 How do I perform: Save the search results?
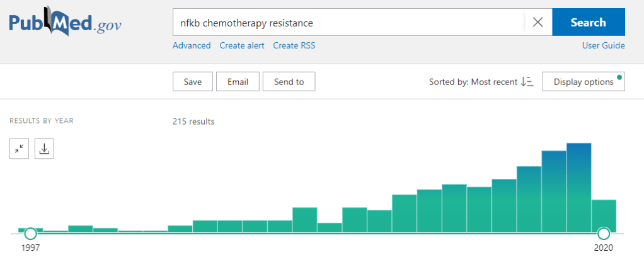pos(192,82)
